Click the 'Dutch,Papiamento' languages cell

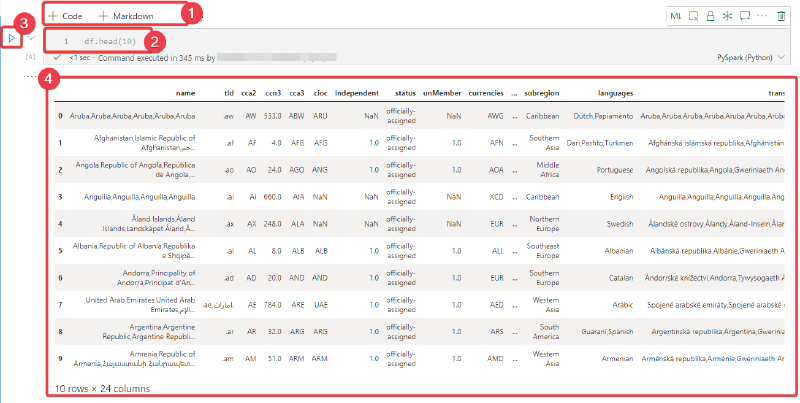[x=603, y=116]
